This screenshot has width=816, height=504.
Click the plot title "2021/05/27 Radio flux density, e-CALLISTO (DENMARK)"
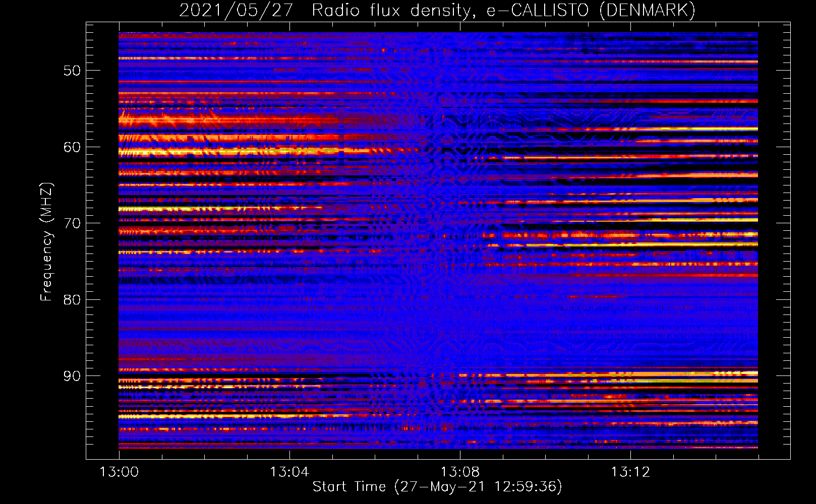click(437, 11)
